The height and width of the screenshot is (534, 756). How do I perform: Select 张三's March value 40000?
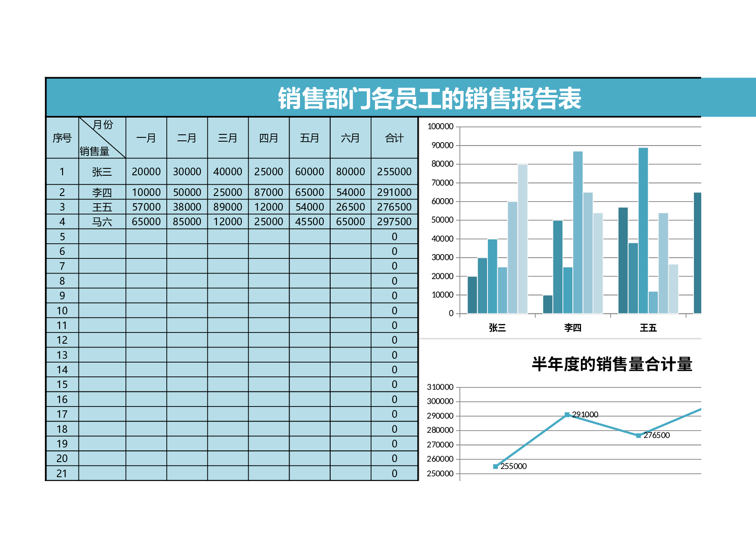[228, 172]
